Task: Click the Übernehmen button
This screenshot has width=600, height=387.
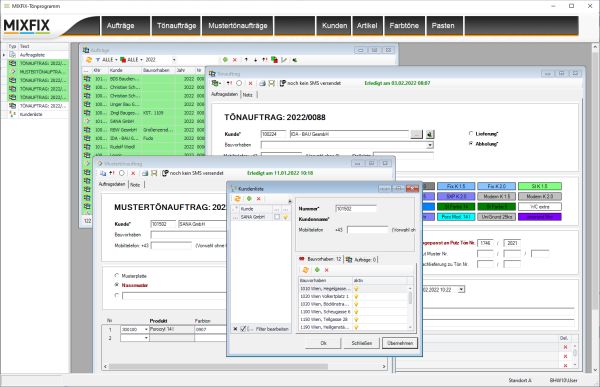Action: 400,343
